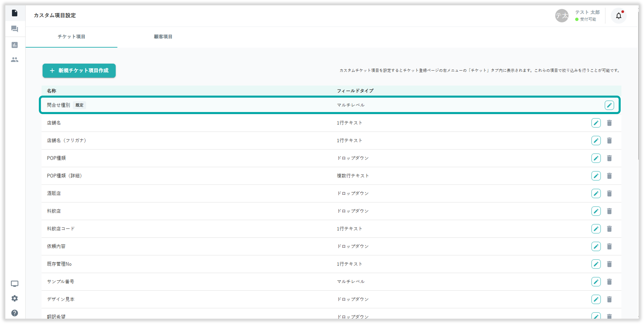644x324 pixels.
Task: Switch to the 顧客項目 tab
Action: 163,37
